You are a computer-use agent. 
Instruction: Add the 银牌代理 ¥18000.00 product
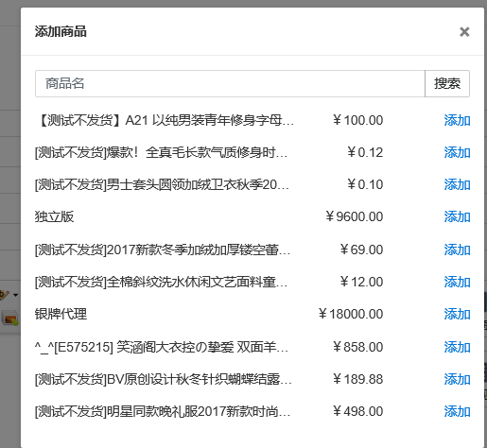click(457, 314)
